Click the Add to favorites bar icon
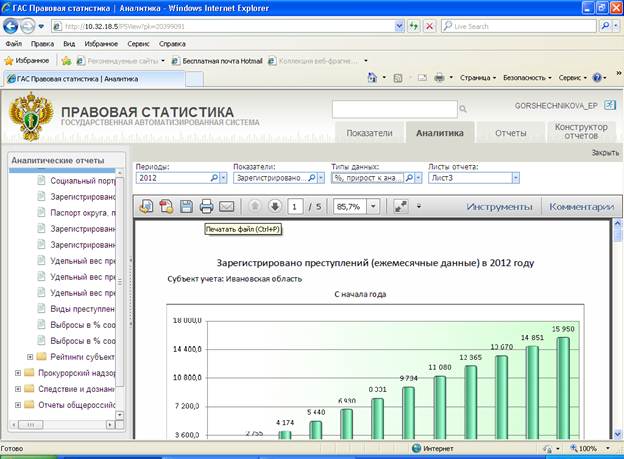The image size is (624, 459). [x=66, y=61]
